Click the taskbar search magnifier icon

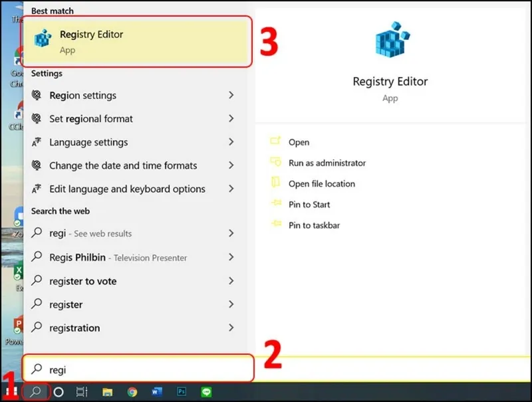36,392
